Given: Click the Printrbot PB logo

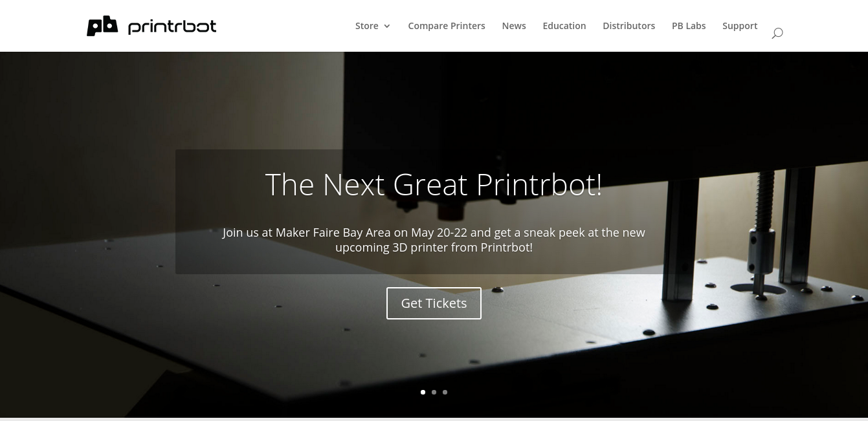Looking at the screenshot, I should point(102,26).
